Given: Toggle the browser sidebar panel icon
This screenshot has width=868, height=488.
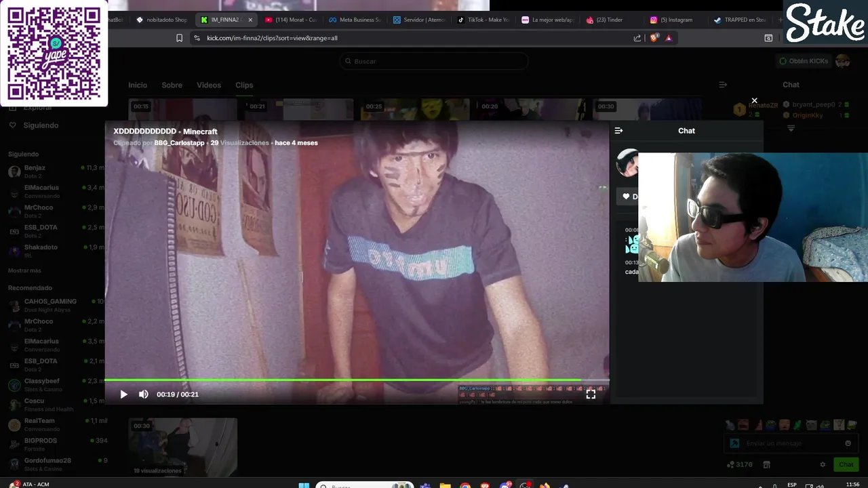Looking at the screenshot, I should (x=768, y=38).
